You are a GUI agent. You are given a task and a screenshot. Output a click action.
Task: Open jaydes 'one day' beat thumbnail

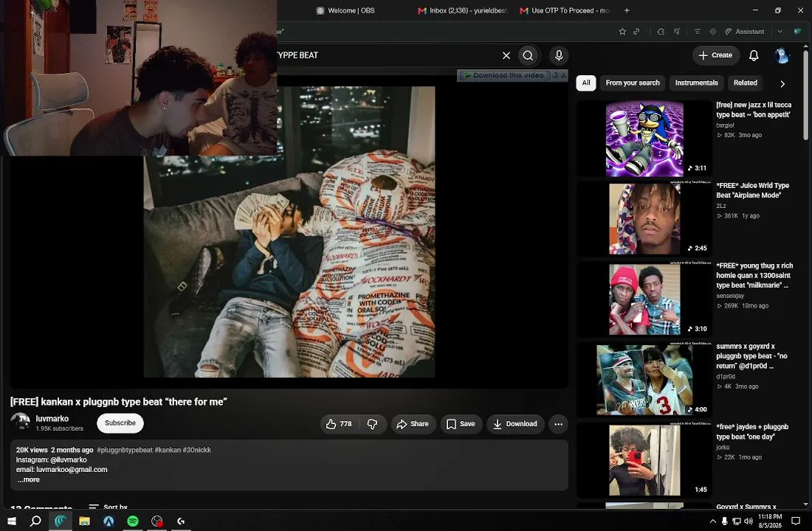click(644, 460)
